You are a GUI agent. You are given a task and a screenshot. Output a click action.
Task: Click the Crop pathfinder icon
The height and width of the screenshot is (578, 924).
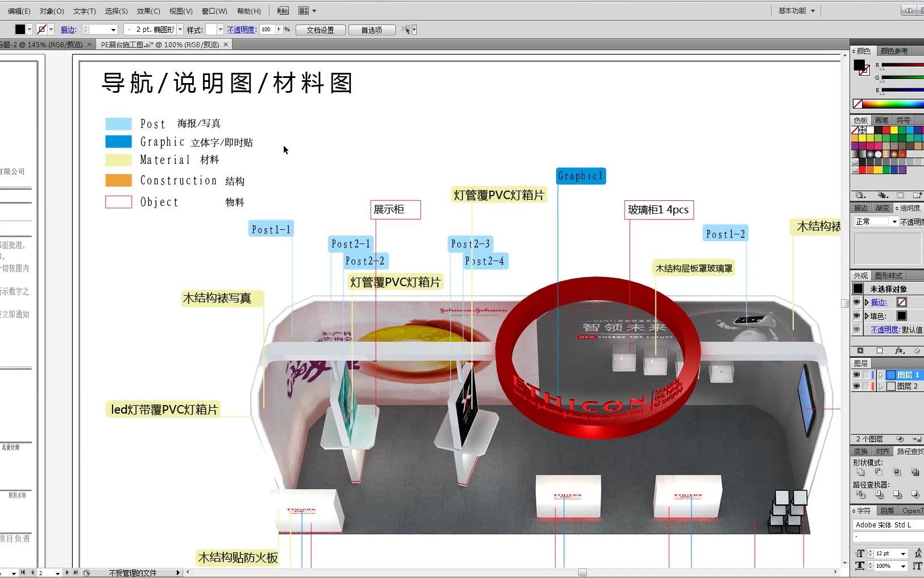(915, 494)
